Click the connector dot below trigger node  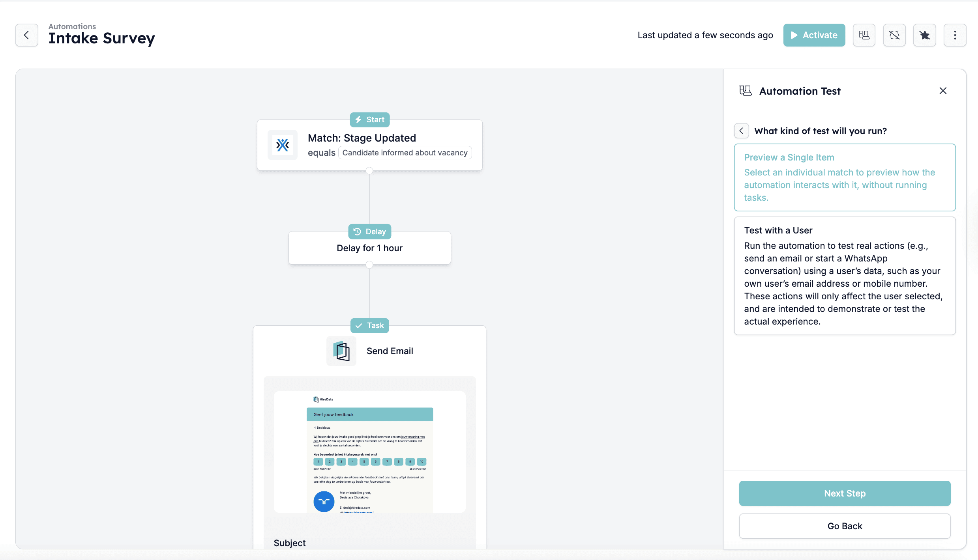369,171
